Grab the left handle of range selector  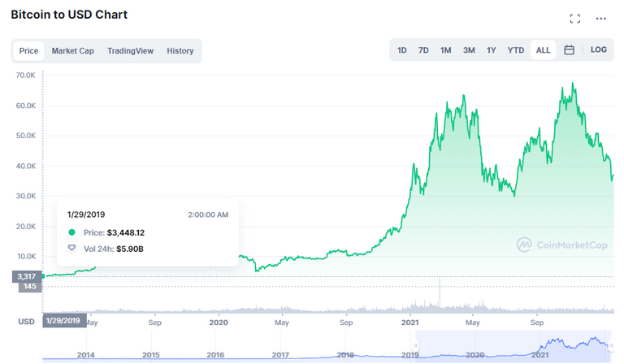(x=415, y=345)
